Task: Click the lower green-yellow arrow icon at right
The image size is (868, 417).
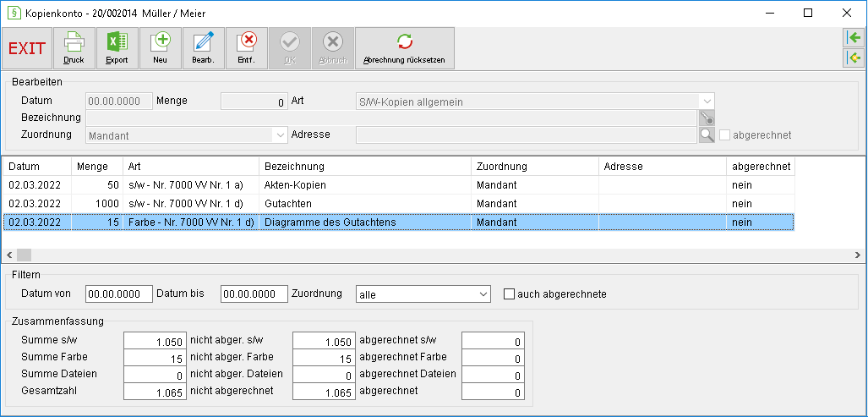Action: click(854, 58)
